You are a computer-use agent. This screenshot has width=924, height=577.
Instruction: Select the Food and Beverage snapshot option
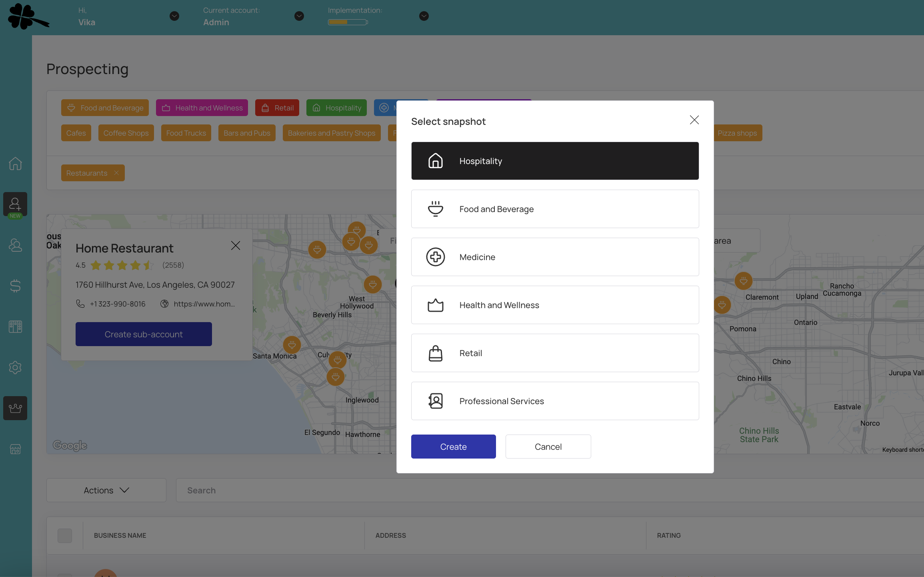pyautogui.click(x=555, y=209)
